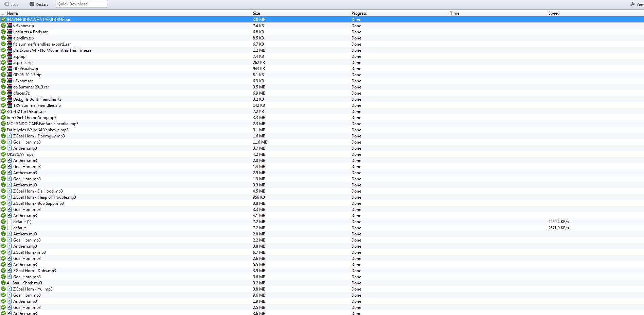Click Done progress of OK2BGAY.mp3 row
This screenshot has width=644, height=315.
[356, 154]
